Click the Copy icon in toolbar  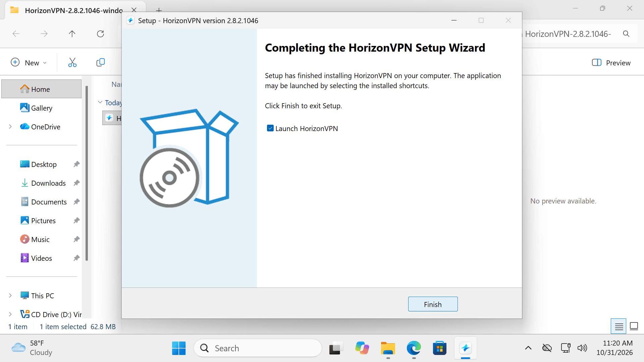100,62
